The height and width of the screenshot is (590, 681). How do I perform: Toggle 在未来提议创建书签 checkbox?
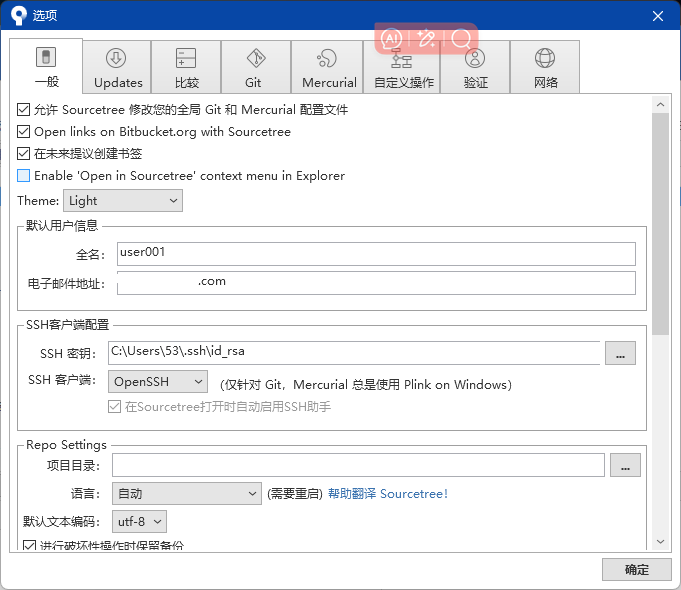point(23,153)
